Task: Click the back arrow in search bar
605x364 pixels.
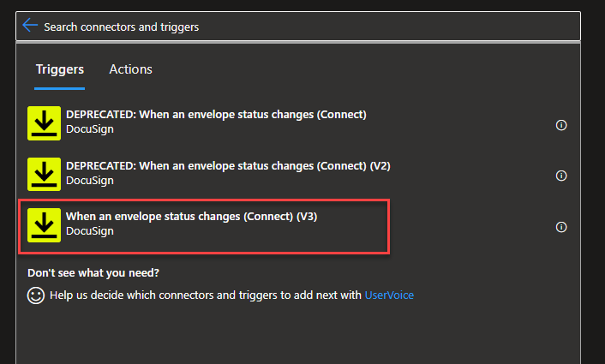Action: (x=30, y=26)
